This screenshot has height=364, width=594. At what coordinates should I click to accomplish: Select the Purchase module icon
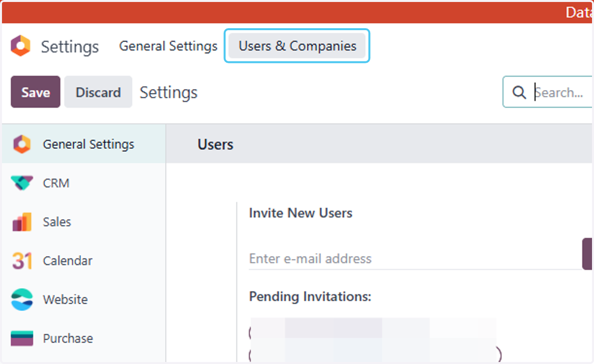pos(22,338)
